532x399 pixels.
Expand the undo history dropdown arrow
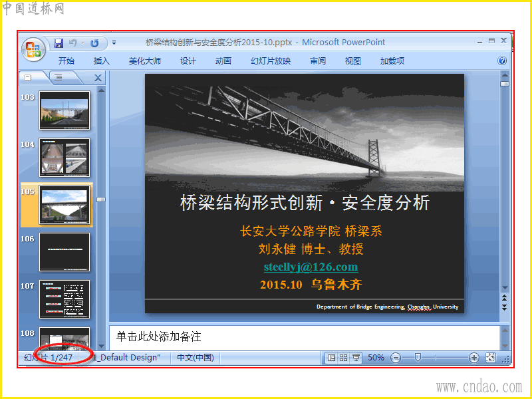[x=82, y=43]
